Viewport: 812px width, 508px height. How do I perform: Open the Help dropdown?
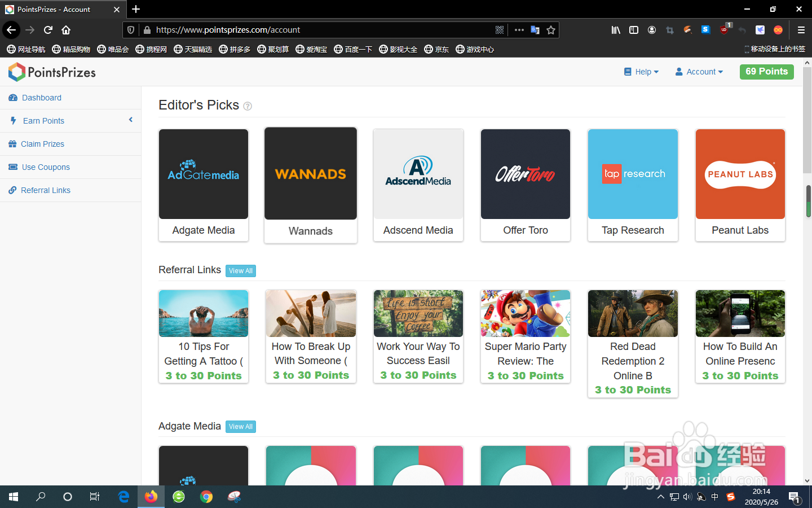click(x=641, y=72)
